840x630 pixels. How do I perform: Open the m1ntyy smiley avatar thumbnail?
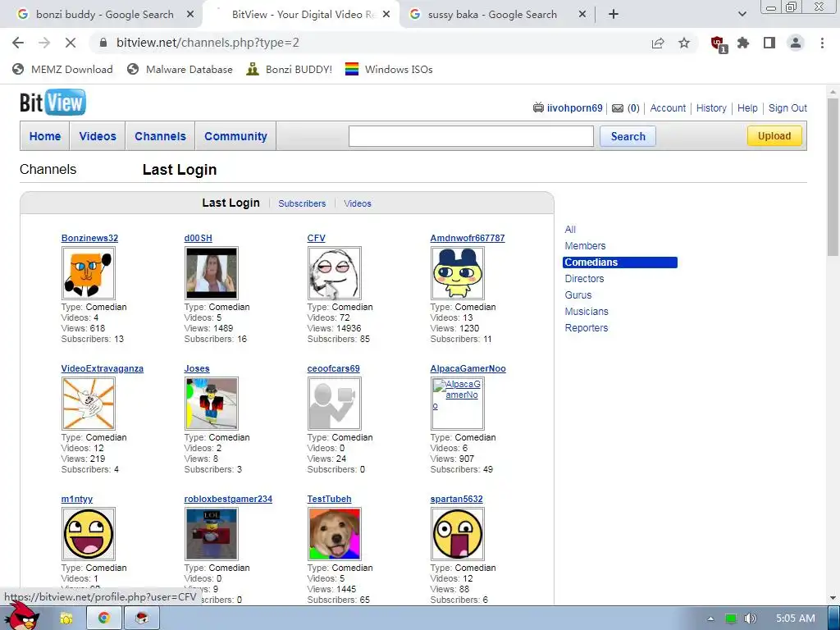(x=89, y=534)
